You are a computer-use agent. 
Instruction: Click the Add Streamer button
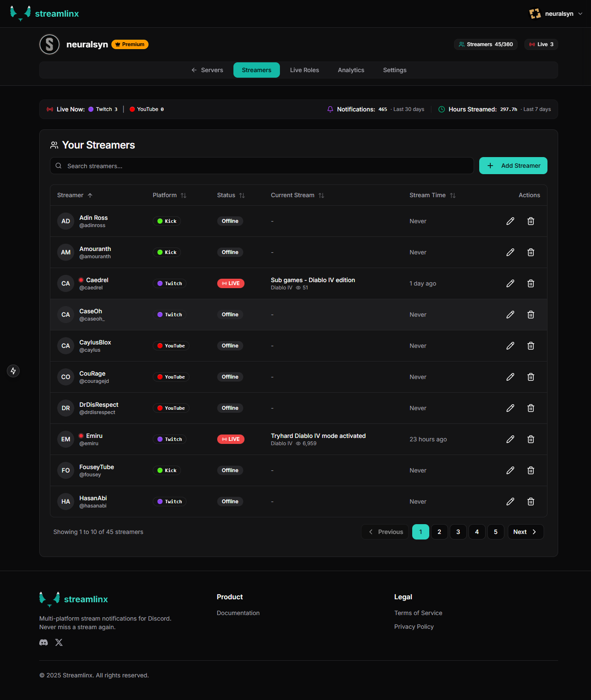click(x=513, y=166)
